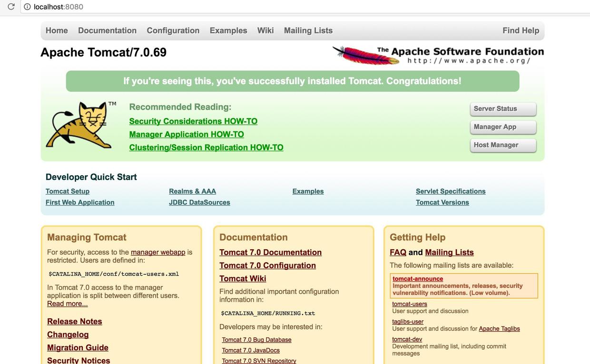Click the Server Status button
Image resolution: width=590 pixels, height=364 pixels.
click(503, 108)
